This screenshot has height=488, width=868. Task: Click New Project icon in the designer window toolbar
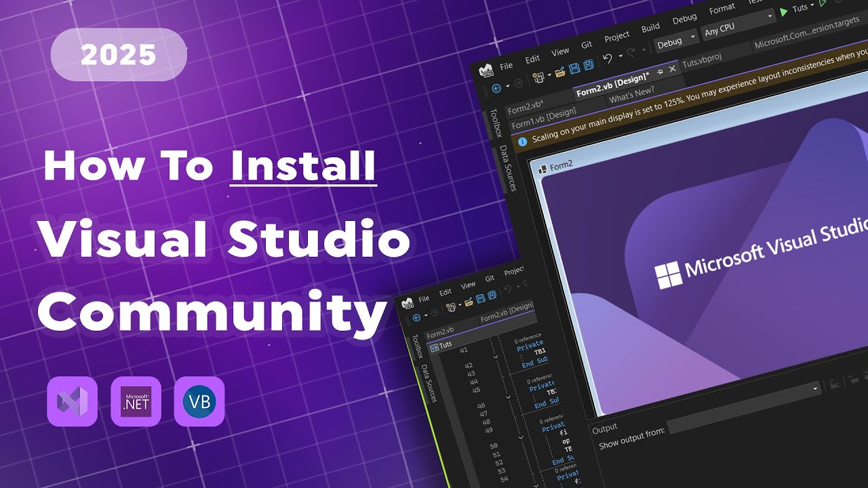[x=539, y=78]
